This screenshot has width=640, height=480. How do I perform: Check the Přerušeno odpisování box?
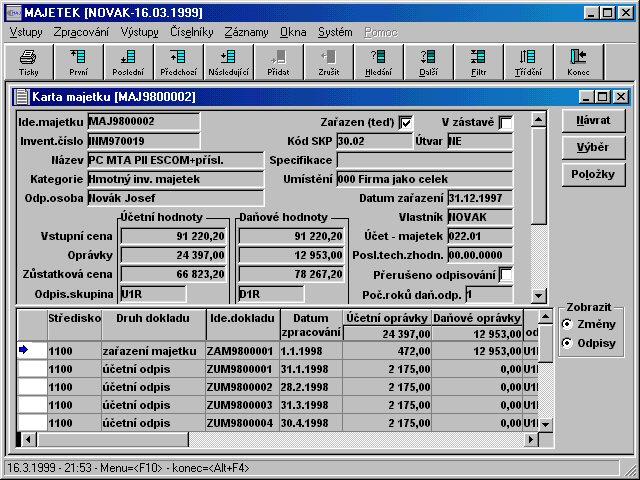coord(506,275)
